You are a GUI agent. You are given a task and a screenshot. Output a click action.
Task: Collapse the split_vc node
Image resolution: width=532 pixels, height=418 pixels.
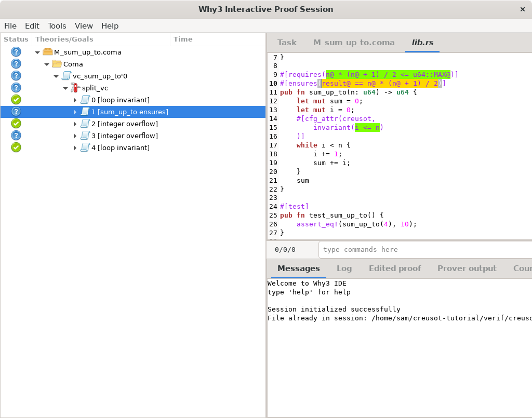pyautogui.click(x=65, y=88)
